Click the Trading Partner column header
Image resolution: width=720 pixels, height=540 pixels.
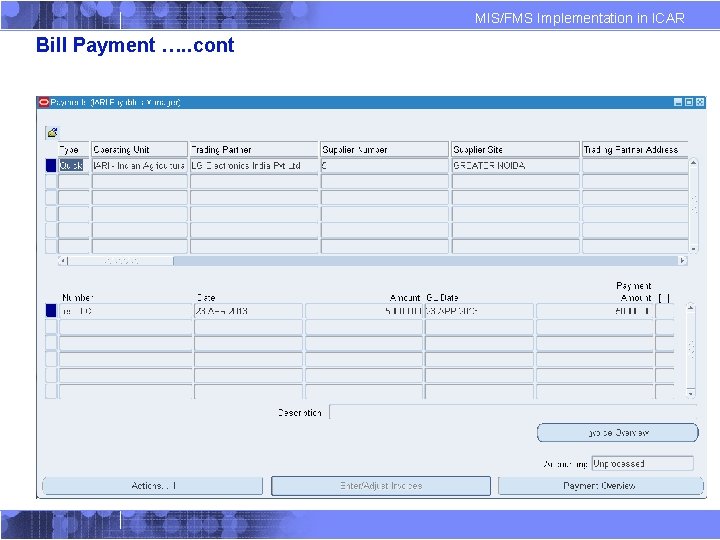254,149
